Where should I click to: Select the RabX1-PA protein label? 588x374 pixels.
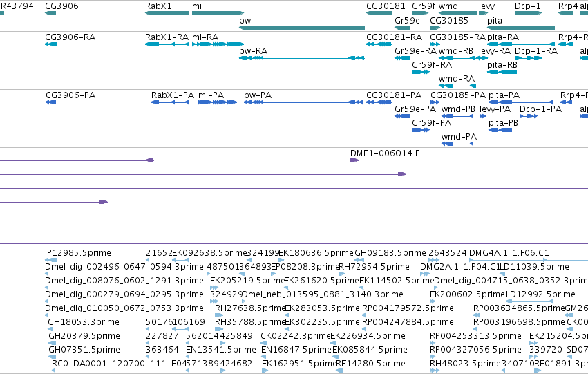[x=173, y=95]
